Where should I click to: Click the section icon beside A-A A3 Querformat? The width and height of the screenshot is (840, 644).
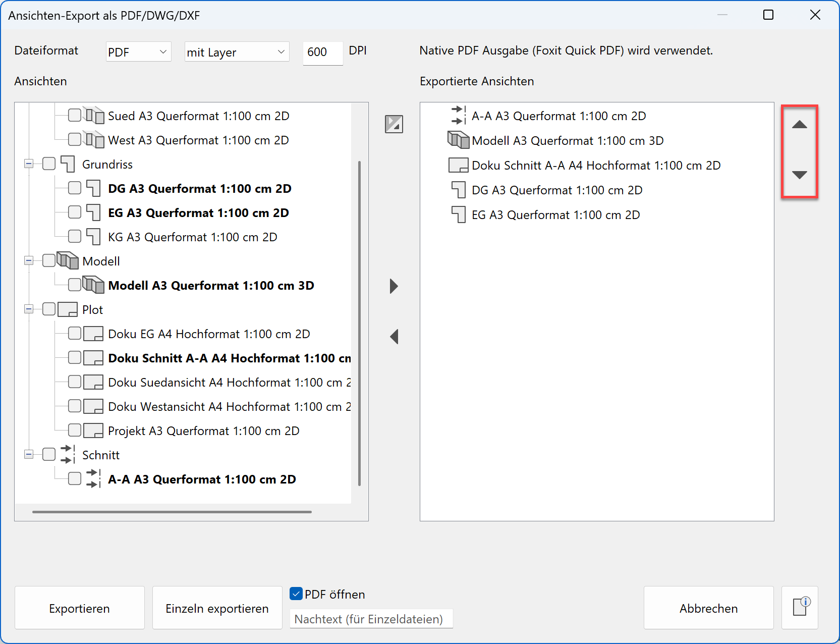[93, 478]
